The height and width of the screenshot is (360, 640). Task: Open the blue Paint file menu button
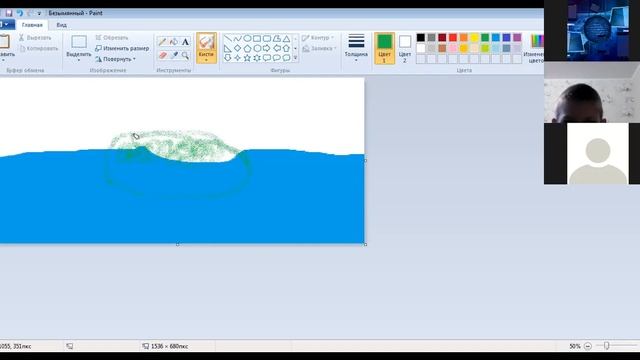pos(7,25)
